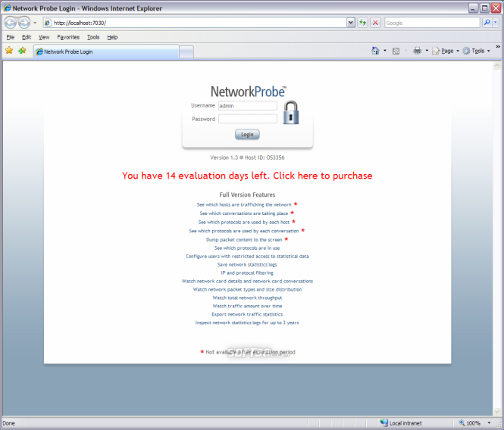Click the RSS feeds icon

tap(396, 51)
